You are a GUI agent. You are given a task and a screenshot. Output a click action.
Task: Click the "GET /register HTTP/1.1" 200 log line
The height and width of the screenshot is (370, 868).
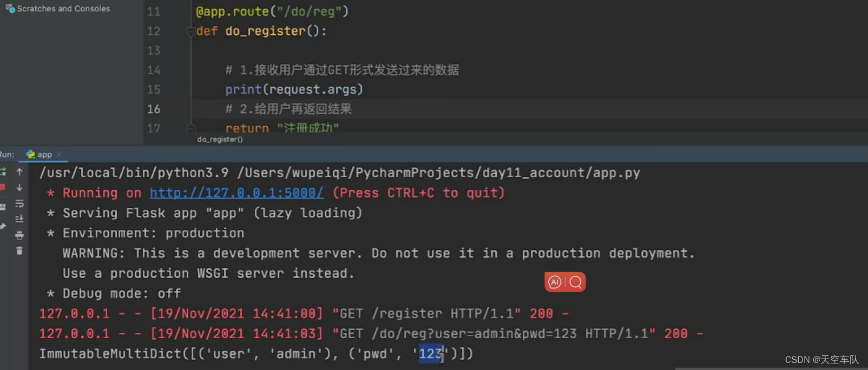(x=304, y=314)
